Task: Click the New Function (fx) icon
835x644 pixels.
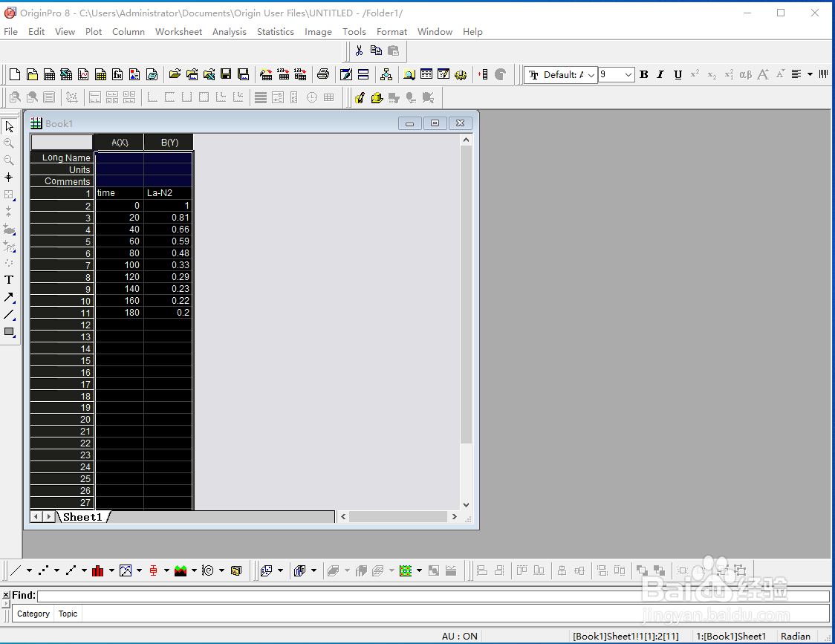Action: click(x=117, y=74)
